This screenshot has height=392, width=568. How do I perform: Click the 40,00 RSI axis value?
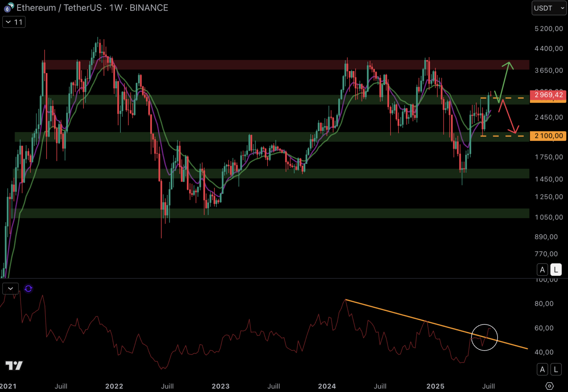pos(544,352)
